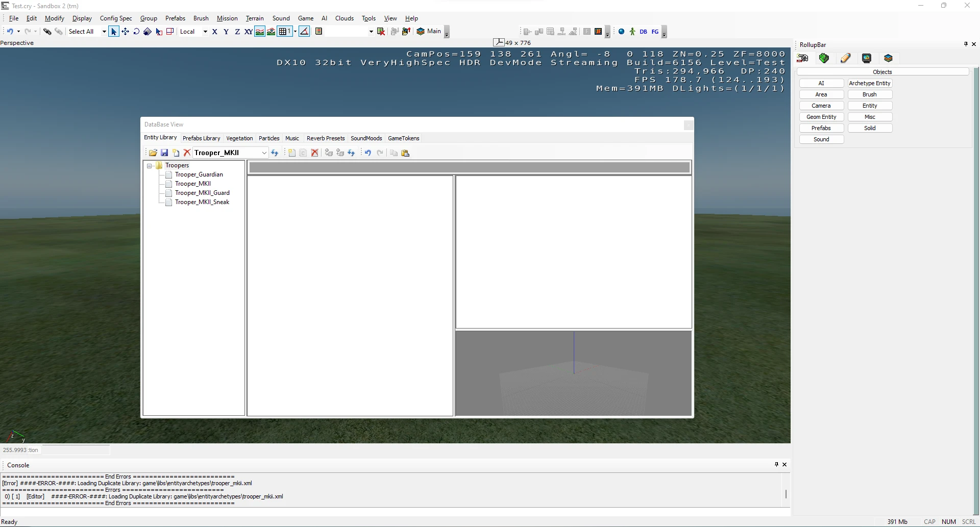Viewport: 980px width, 527px height.
Task: Click the DB database view toolbar icon
Action: 643,32
